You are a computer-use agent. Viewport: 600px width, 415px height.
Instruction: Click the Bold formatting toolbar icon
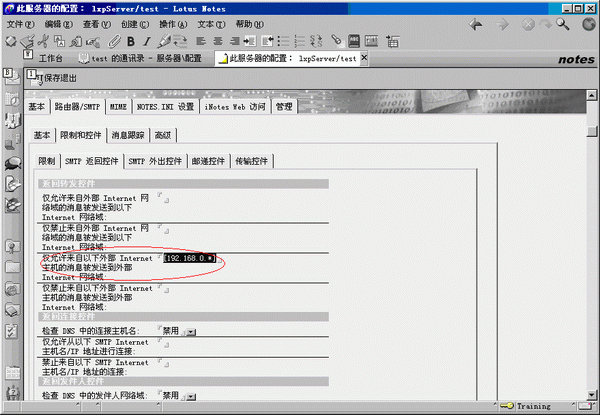point(132,41)
